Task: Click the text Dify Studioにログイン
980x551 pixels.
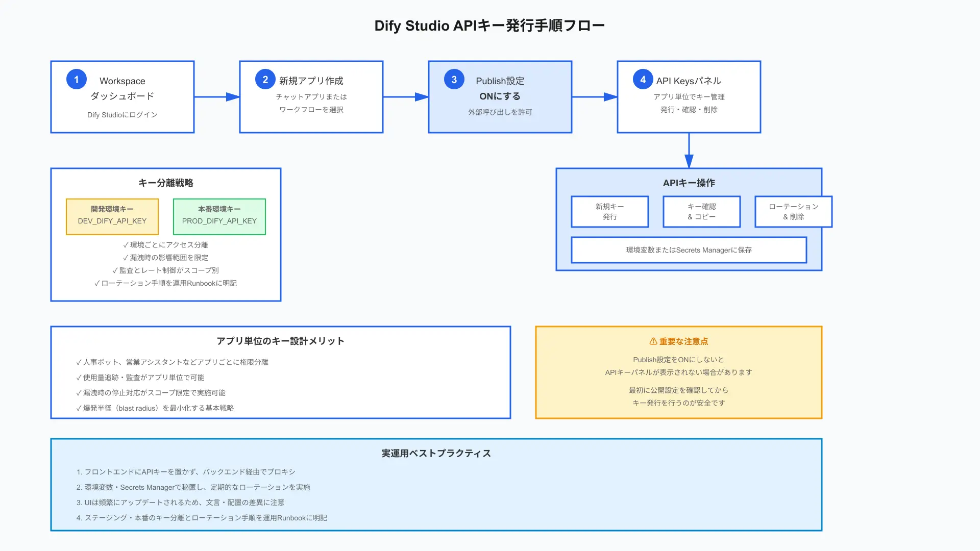Action: tap(122, 115)
